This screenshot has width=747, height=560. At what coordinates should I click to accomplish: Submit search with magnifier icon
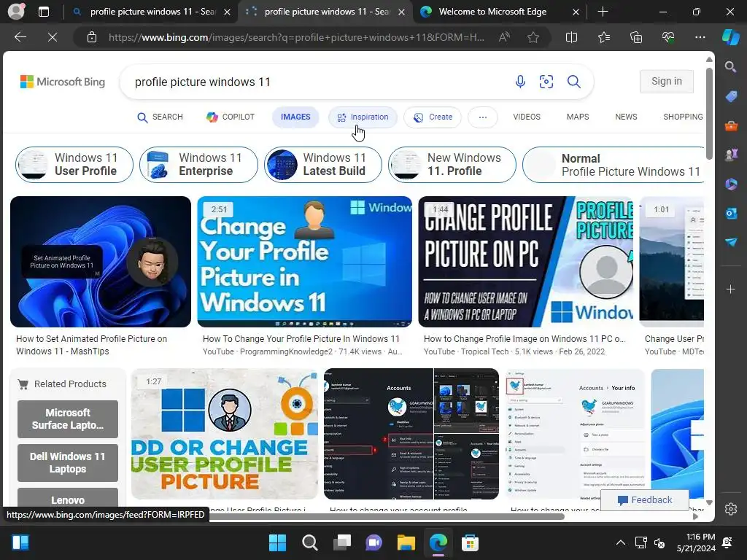[573, 82]
